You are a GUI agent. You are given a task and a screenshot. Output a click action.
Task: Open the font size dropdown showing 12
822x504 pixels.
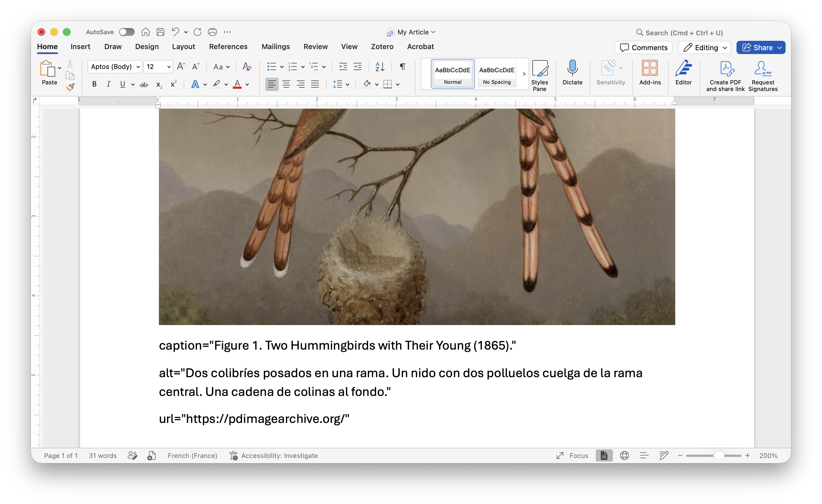click(x=158, y=67)
